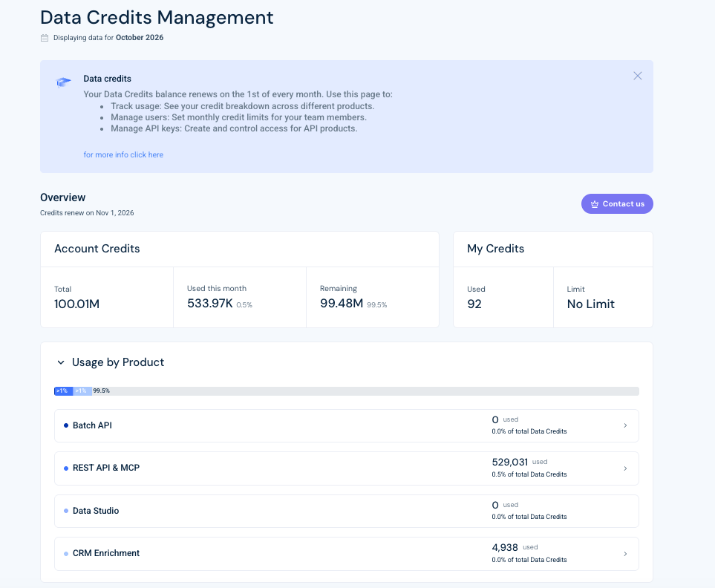Image resolution: width=715 pixels, height=588 pixels.
Task: Click the Account Credits card heading
Action: coord(97,249)
